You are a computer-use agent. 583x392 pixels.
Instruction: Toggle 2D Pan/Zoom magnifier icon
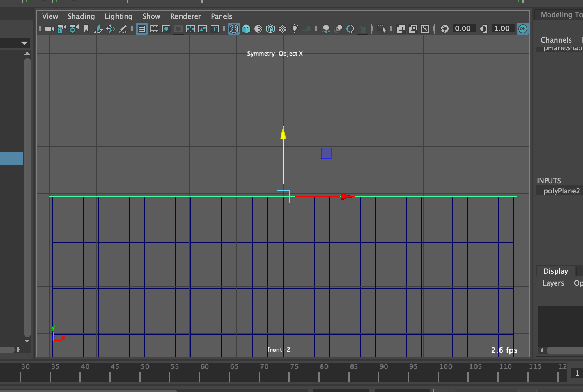[x=111, y=29]
